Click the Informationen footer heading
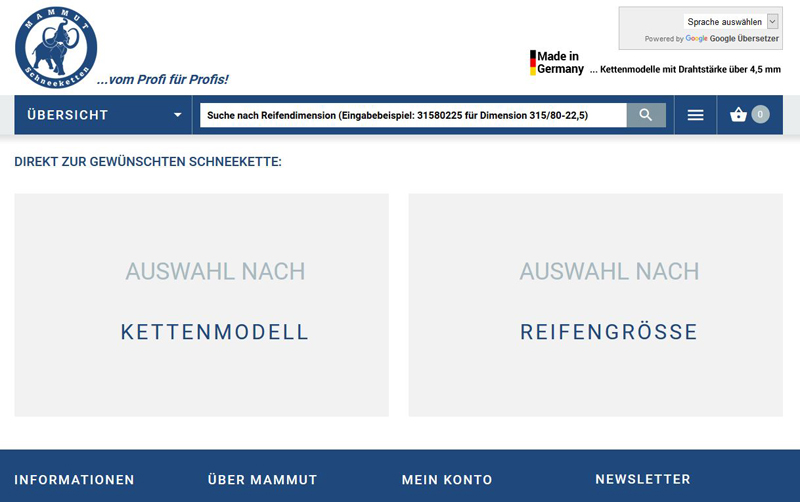 [74, 480]
